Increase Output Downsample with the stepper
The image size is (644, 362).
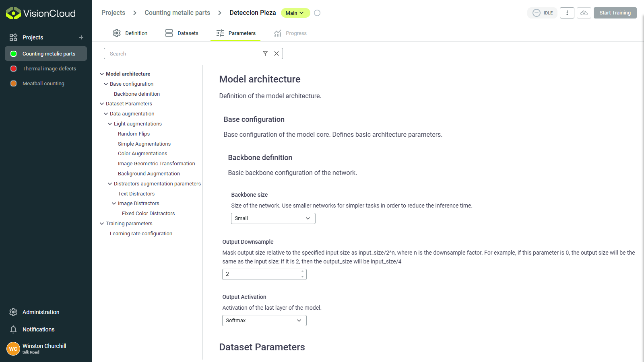(303, 272)
